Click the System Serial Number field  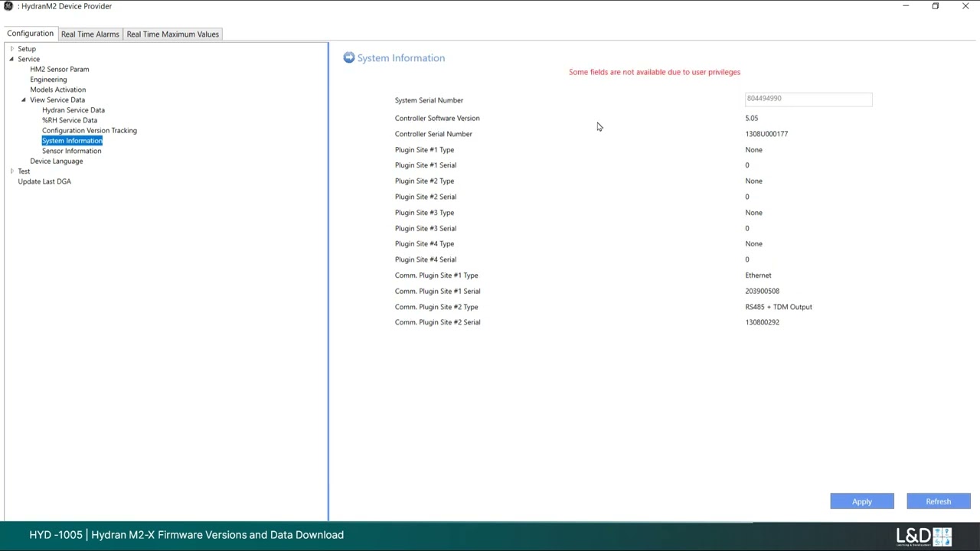pos(808,99)
